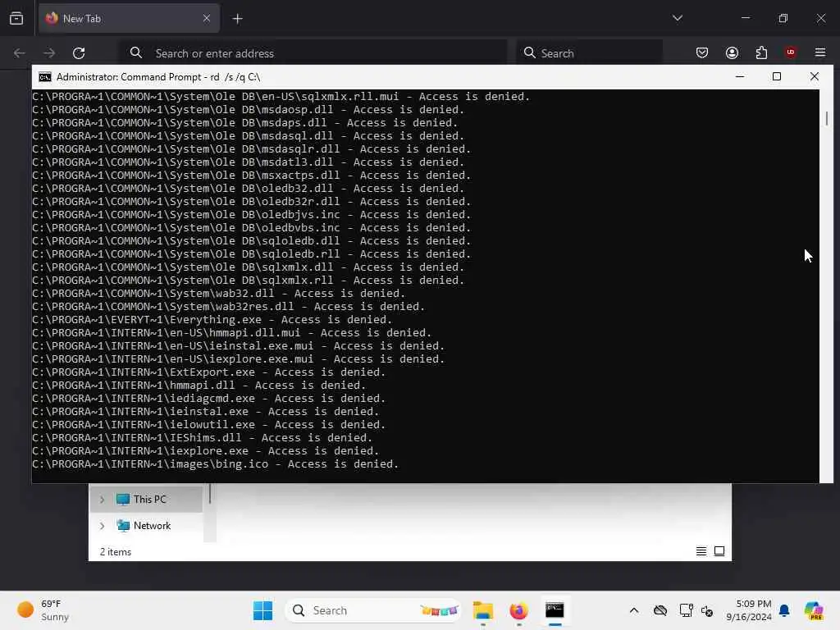Open the notifications bell icon
The width and height of the screenshot is (840, 630).
[784, 610]
